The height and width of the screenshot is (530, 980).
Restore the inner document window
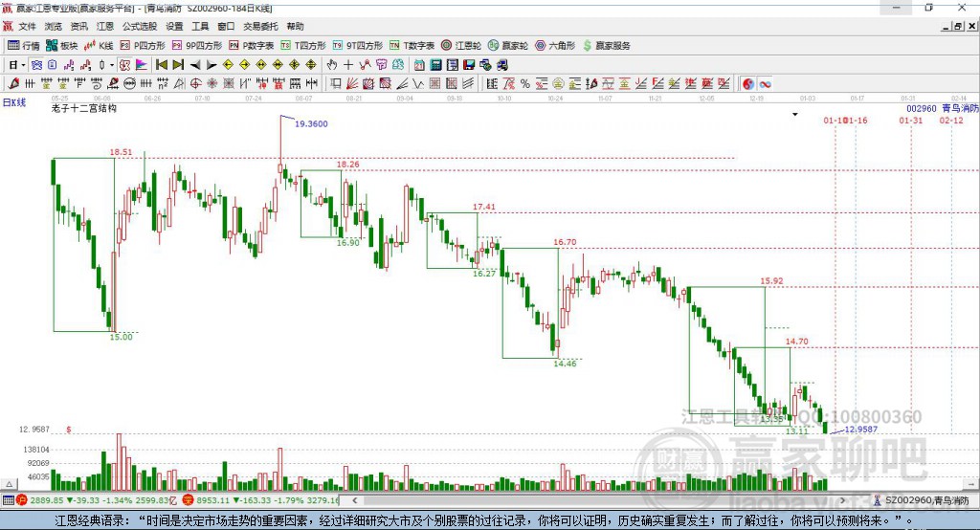(958, 26)
